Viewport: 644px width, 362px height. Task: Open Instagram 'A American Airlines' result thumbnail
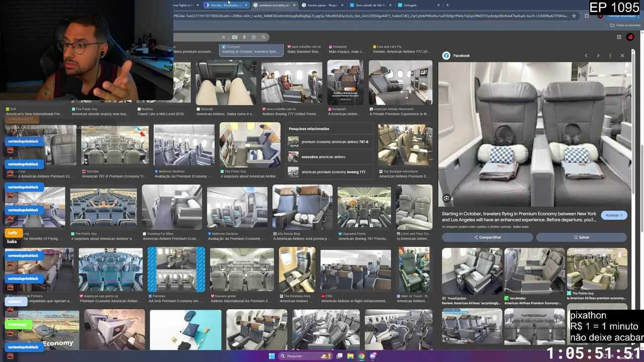coord(345,82)
